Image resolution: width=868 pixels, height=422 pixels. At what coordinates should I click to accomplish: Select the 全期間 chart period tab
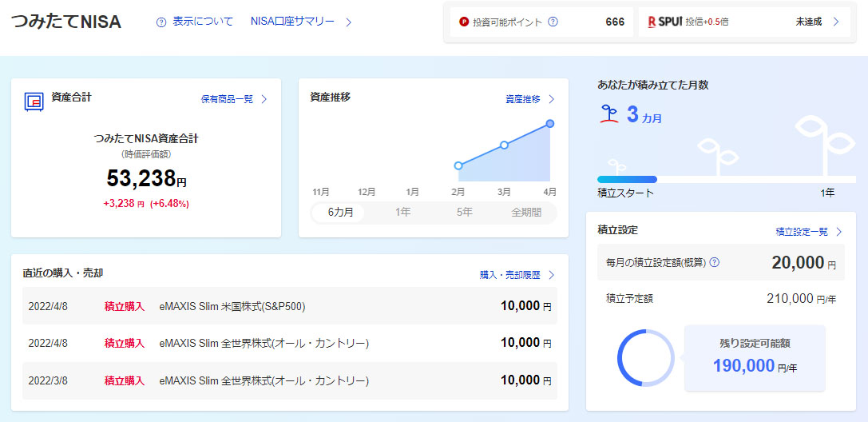point(525,213)
